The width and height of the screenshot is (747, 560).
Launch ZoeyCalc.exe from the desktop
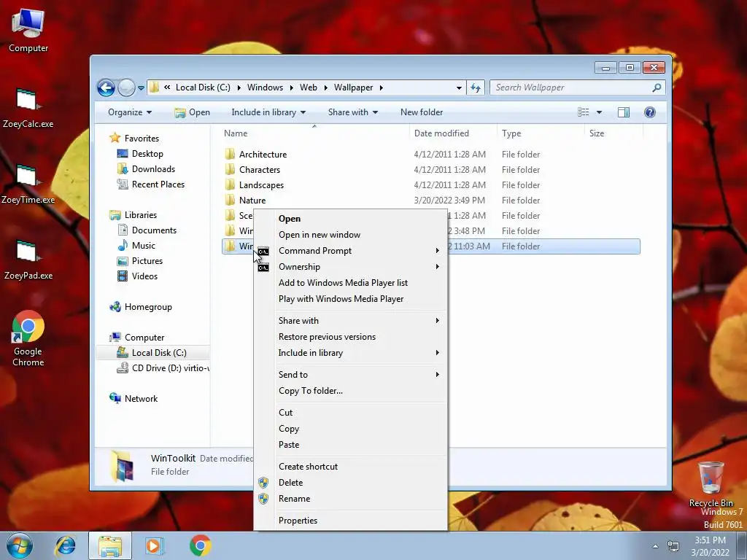(x=28, y=108)
